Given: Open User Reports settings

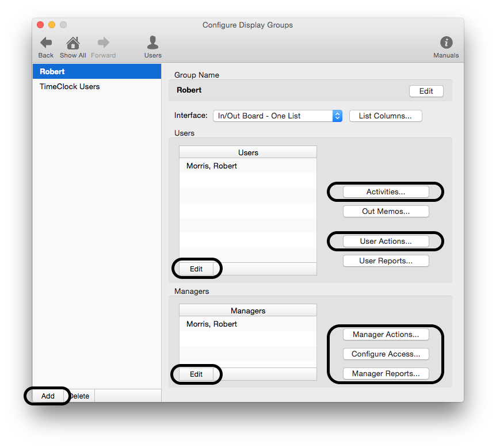Looking at the screenshot, I should (386, 261).
